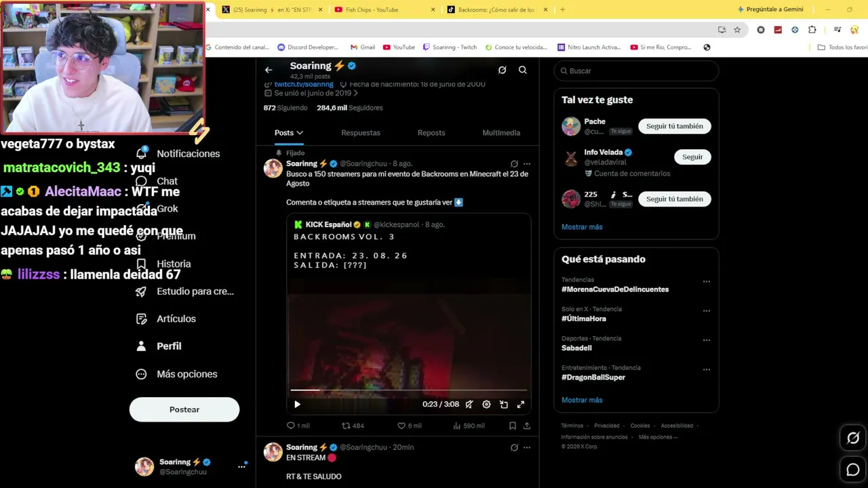This screenshot has width=868, height=488.
Task: Open more options on the EN STREAM post
Action: [x=527, y=447]
